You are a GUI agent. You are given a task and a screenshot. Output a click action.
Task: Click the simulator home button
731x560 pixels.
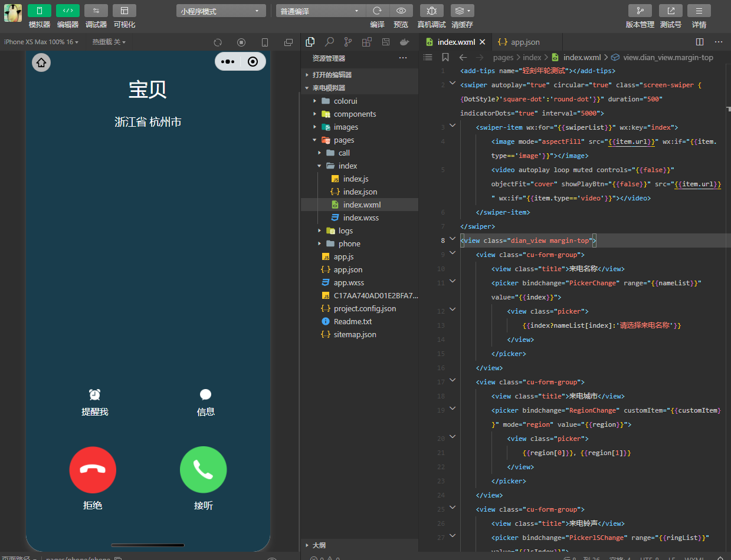click(41, 62)
